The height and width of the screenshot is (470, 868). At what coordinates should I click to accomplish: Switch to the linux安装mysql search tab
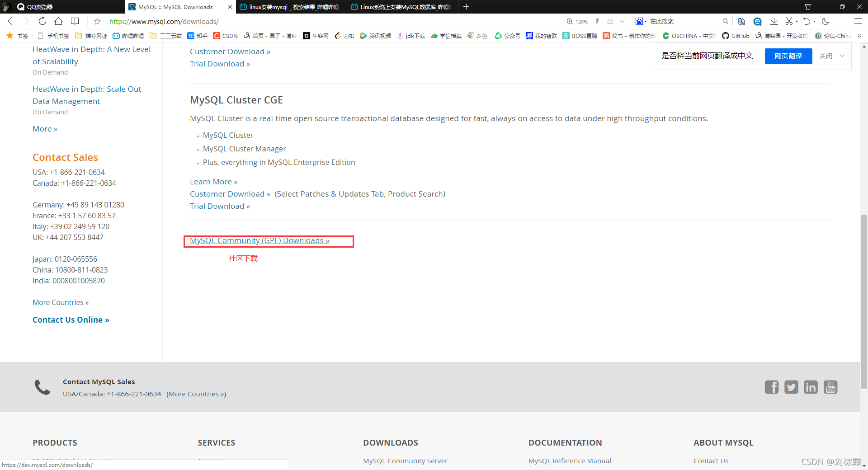[x=291, y=7]
